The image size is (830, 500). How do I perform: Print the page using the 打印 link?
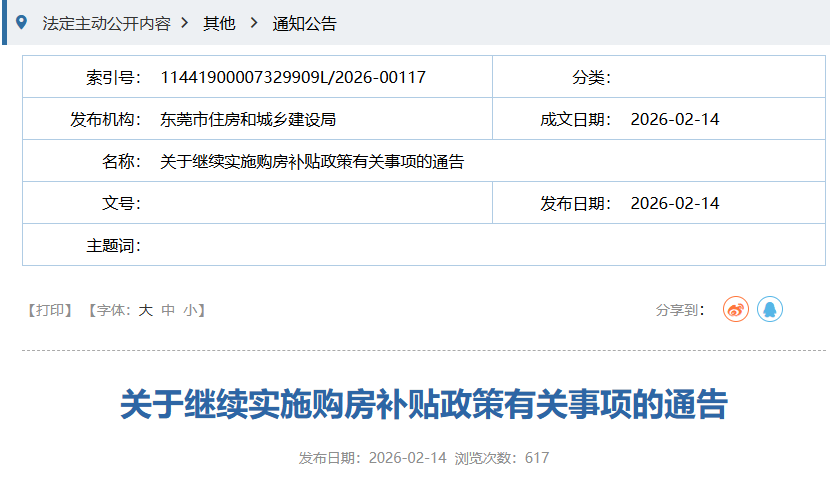tap(49, 311)
